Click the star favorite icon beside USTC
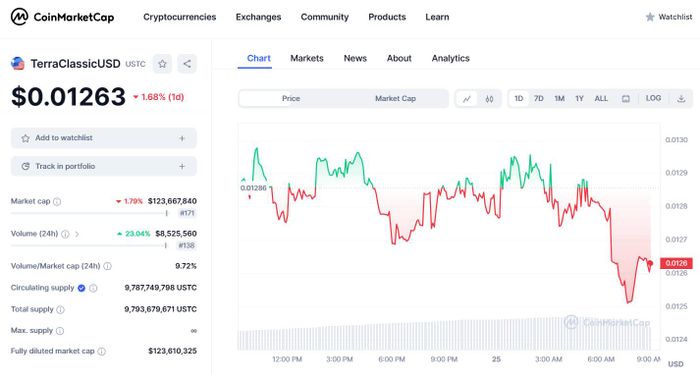This screenshot has height=374, width=700. pyautogui.click(x=162, y=64)
